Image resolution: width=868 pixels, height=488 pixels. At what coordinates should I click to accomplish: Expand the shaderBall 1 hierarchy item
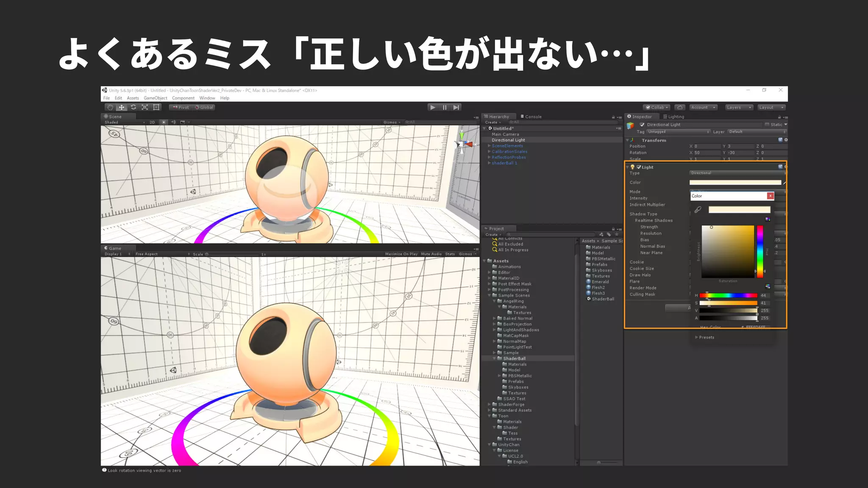489,163
